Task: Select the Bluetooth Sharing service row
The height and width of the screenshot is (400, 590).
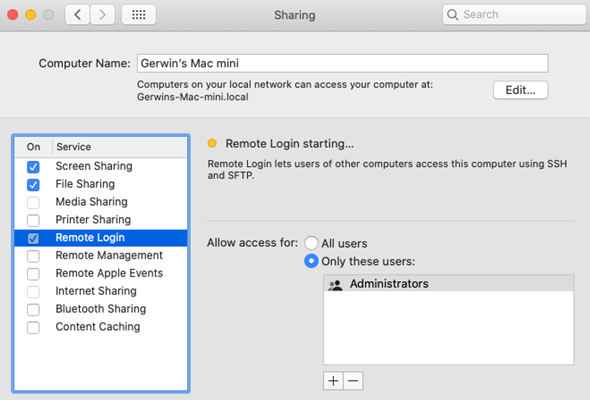Action: (x=101, y=309)
